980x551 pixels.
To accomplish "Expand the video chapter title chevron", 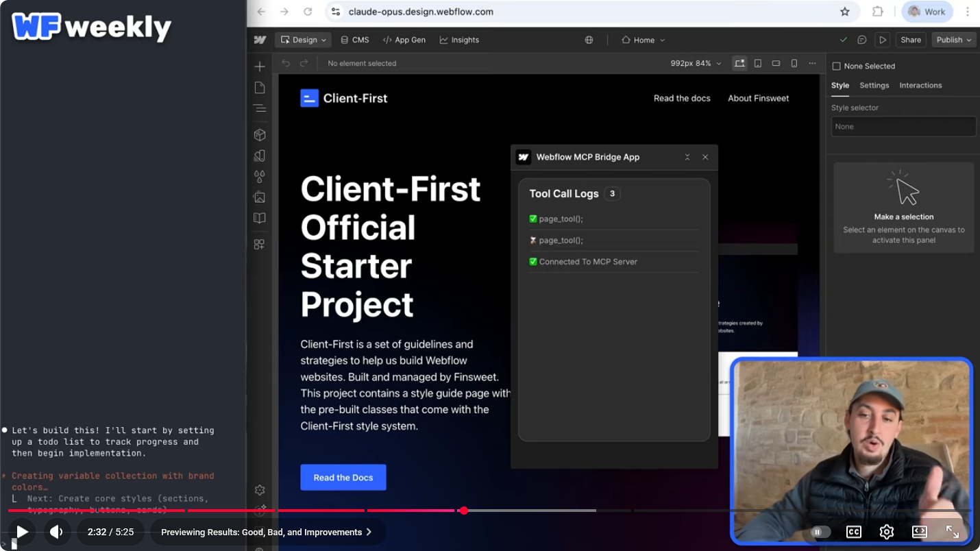I will click(369, 532).
